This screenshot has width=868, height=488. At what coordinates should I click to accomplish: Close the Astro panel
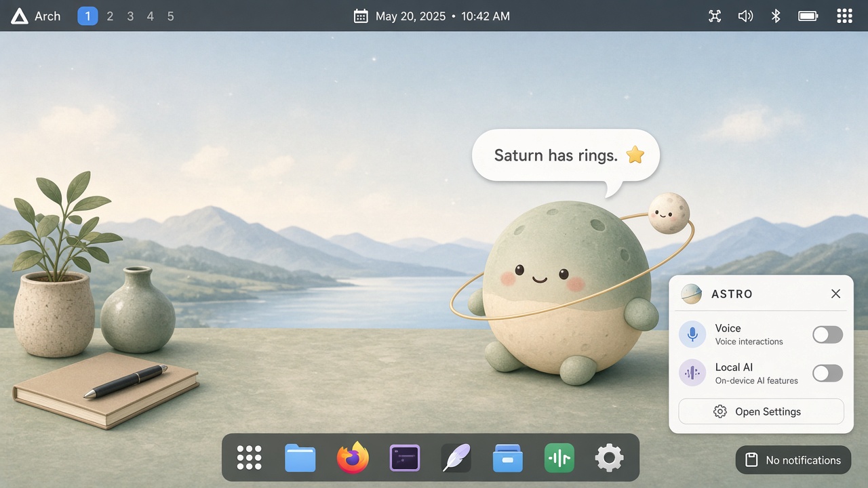835,293
